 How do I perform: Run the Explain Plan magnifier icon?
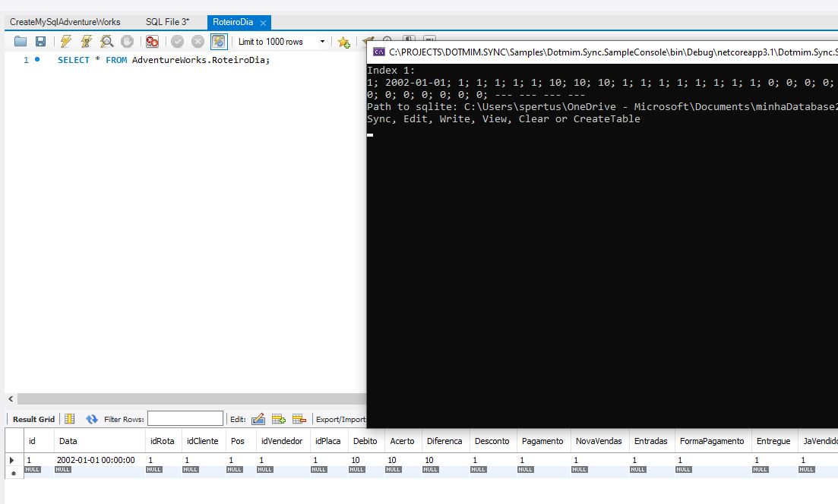coord(106,41)
